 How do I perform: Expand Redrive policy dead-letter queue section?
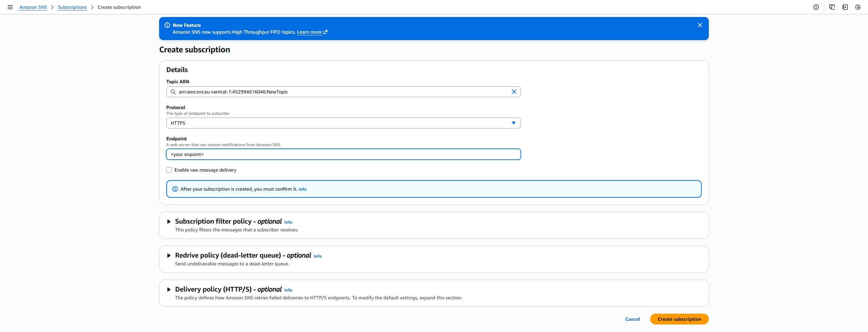(169, 256)
